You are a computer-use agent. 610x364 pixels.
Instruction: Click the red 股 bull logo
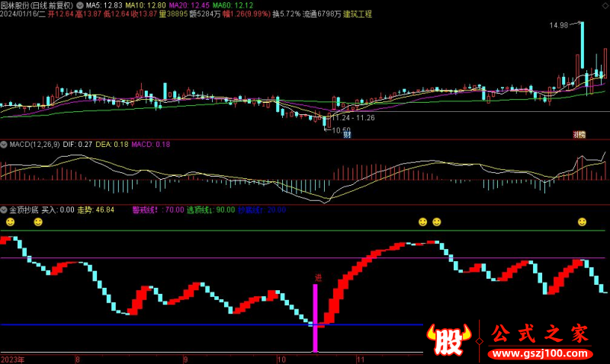click(x=448, y=340)
